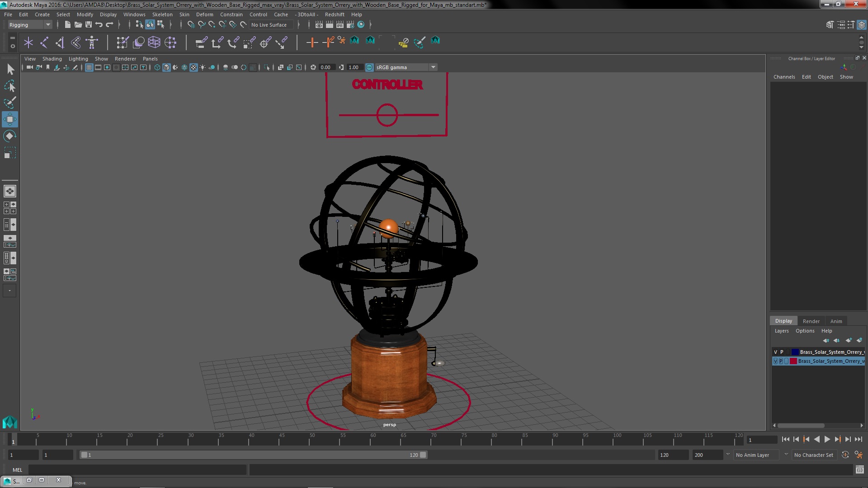Image resolution: width=868 pixels, height=488 pixels.
Task: Click the Snap to grids icon
Action: coord(191,25)
